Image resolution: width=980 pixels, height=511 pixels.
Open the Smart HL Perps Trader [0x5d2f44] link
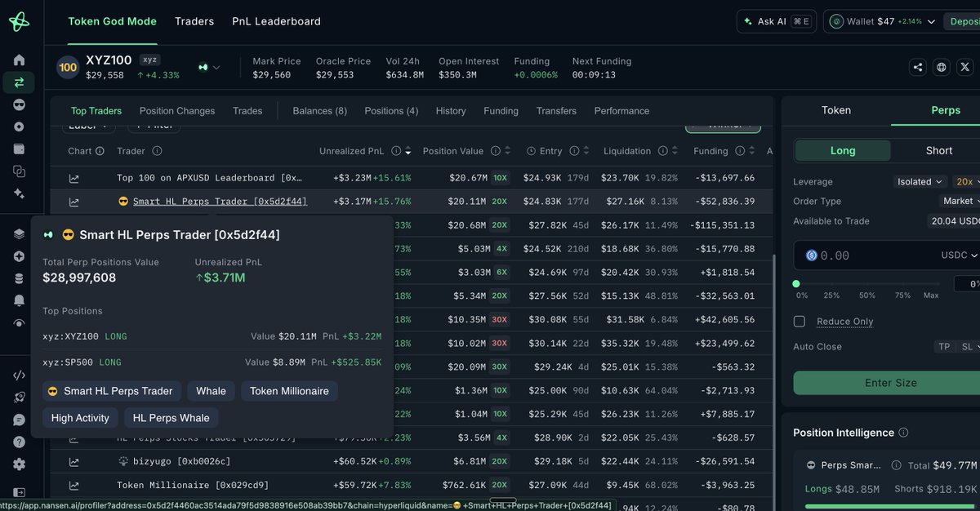coord(220,202)
